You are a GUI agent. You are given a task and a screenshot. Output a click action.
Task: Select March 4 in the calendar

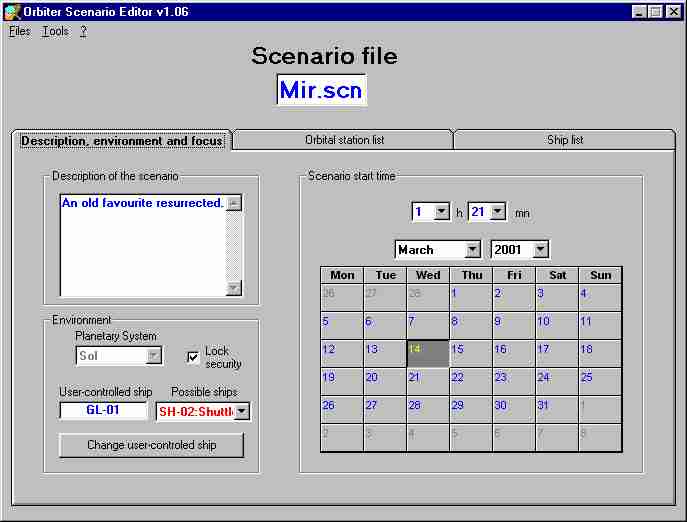[x=600, y=297]
